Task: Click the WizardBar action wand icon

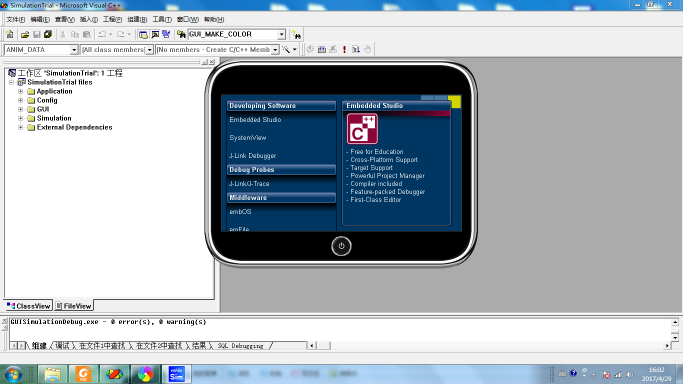Action: [286, 50]
